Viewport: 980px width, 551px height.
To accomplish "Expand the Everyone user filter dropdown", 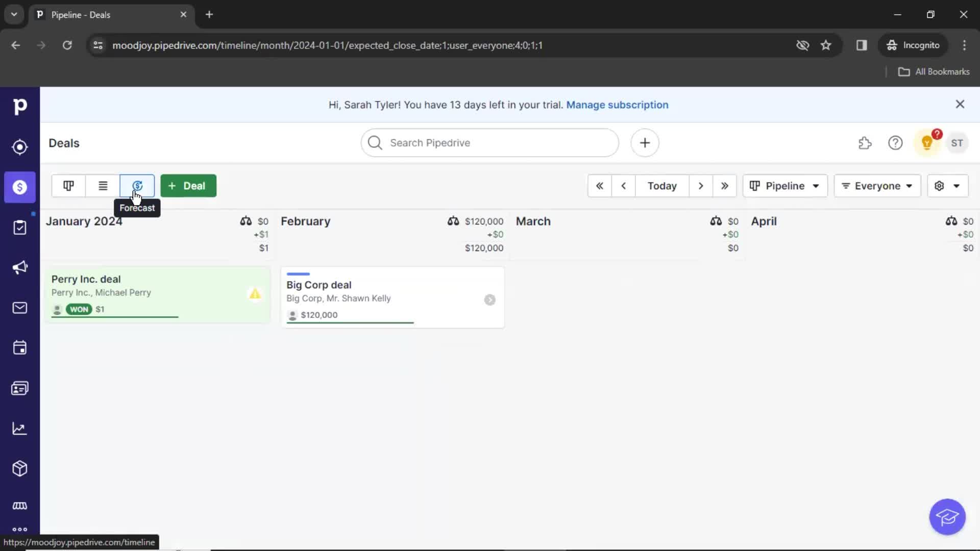I will coord(877,186).
